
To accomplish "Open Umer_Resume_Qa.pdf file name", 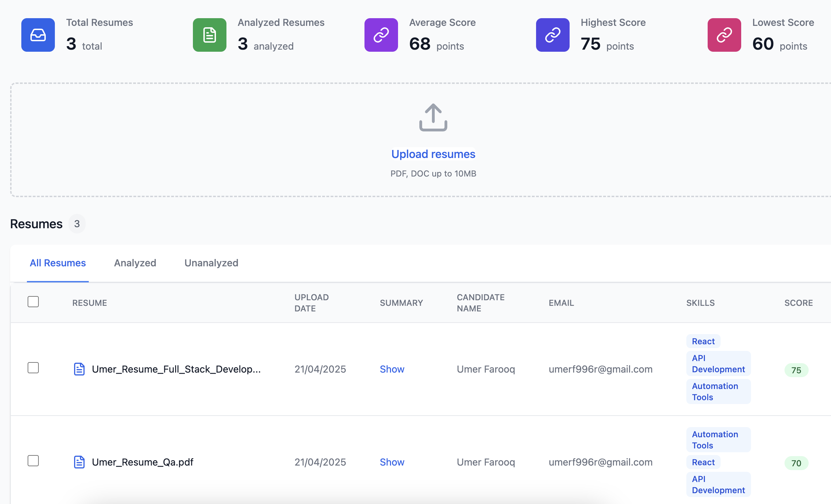I will pos(143,462).
